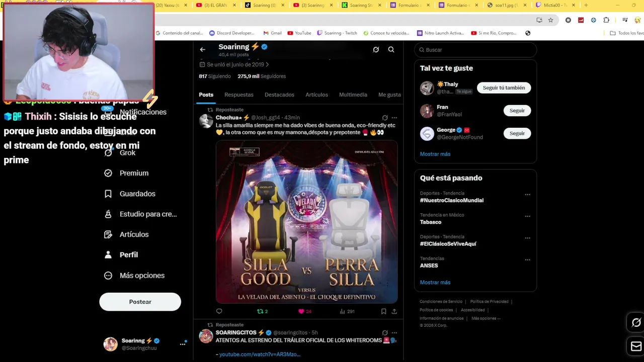Viewport: 644px width, 362px height.
Task: Open #NuestroClasicoMundial trend
Action: 452,200
